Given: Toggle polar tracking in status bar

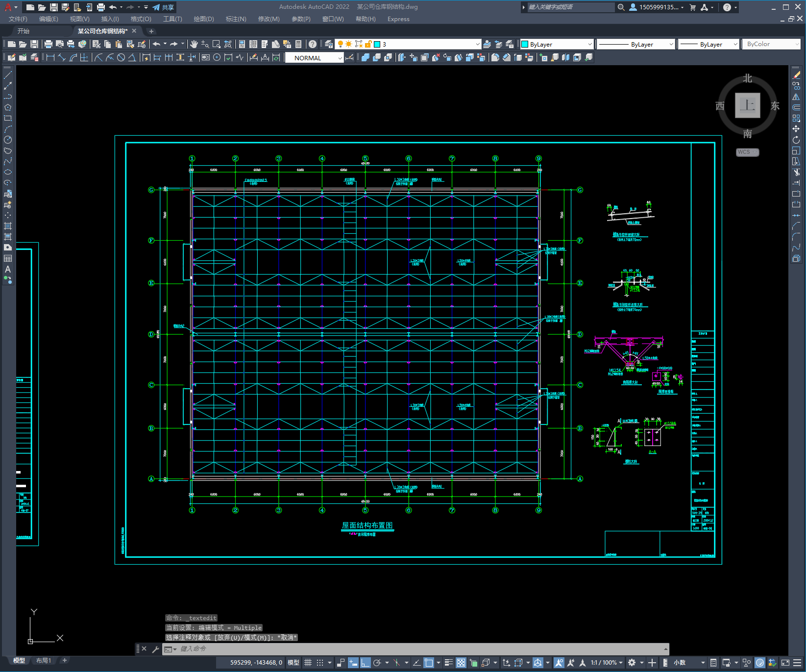Looking at the screenshot, I should click(x=377, y=663).
